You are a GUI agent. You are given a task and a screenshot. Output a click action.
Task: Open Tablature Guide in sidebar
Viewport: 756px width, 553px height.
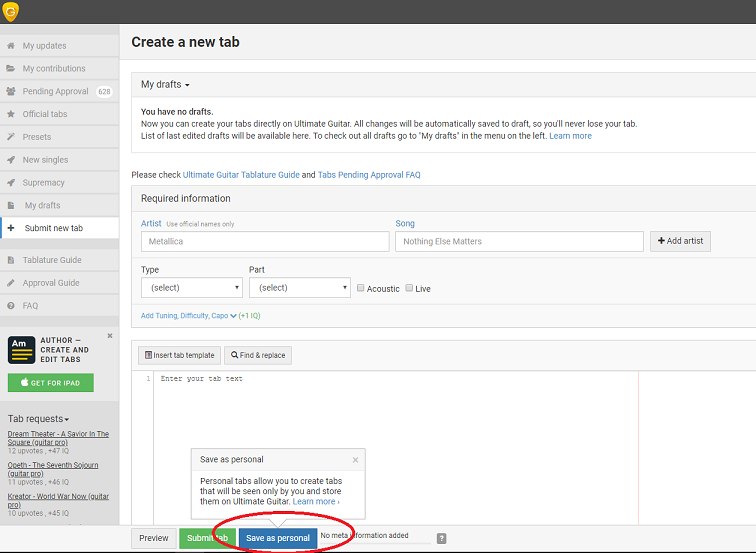tap(59, 260)
